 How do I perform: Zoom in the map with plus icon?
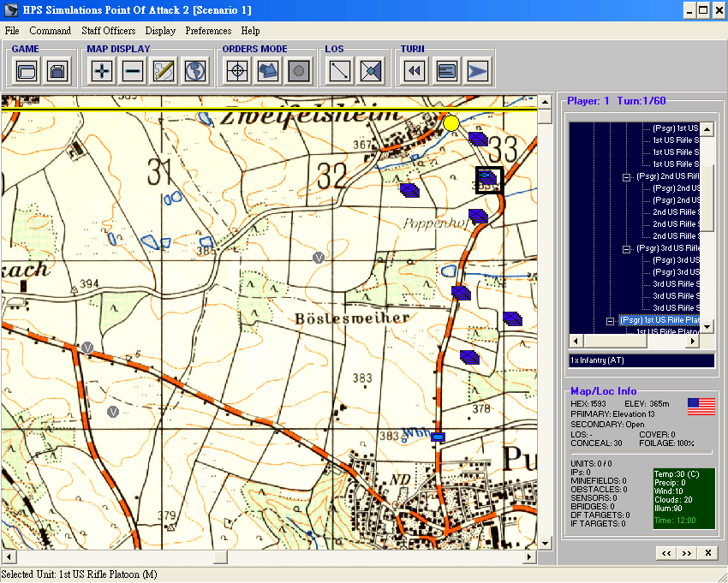click(x=102, y=71)
